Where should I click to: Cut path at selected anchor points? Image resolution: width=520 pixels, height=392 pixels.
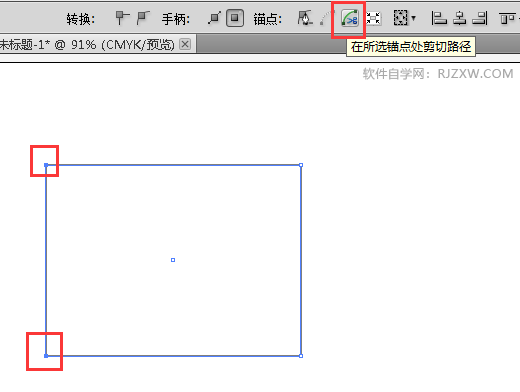pos(349,18)
